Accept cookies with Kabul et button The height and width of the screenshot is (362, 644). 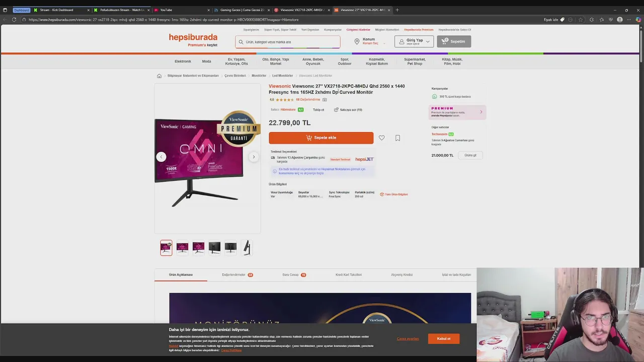(x=444, y=339)
